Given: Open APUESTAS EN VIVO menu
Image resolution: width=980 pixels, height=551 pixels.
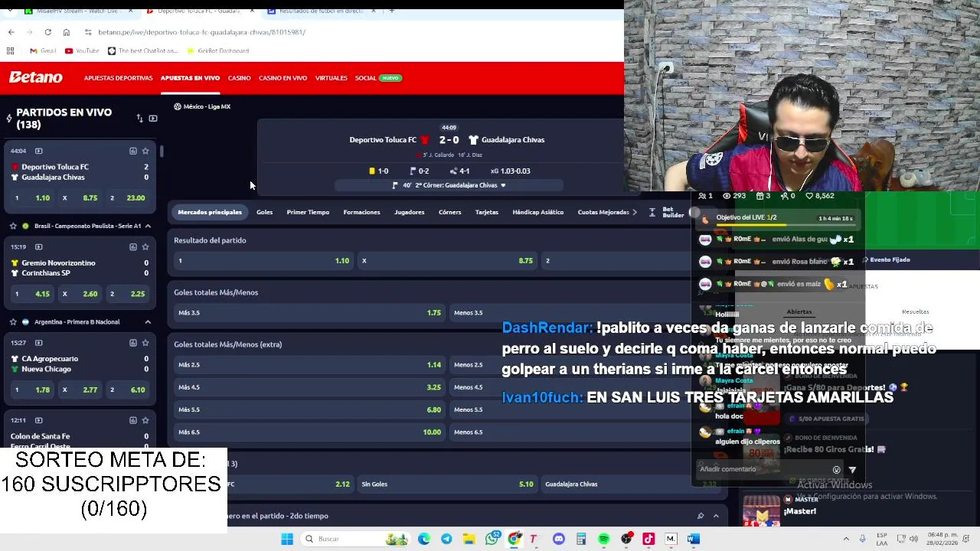Looking at the screenshot, I should [190, 78].
